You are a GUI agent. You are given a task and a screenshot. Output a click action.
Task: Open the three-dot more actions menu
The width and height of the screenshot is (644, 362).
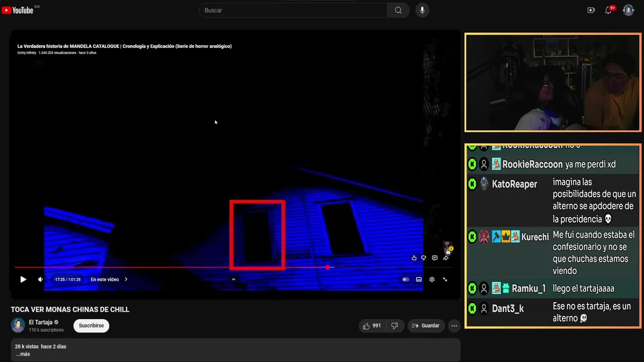(x=454, y=326)
